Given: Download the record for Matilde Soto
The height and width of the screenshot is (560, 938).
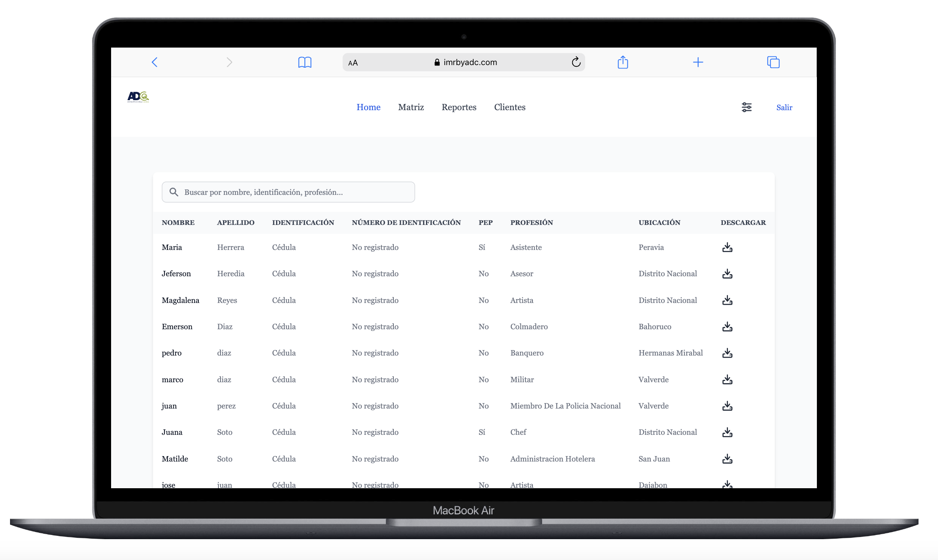Looking at the screenshot, I should pos(727,459).
